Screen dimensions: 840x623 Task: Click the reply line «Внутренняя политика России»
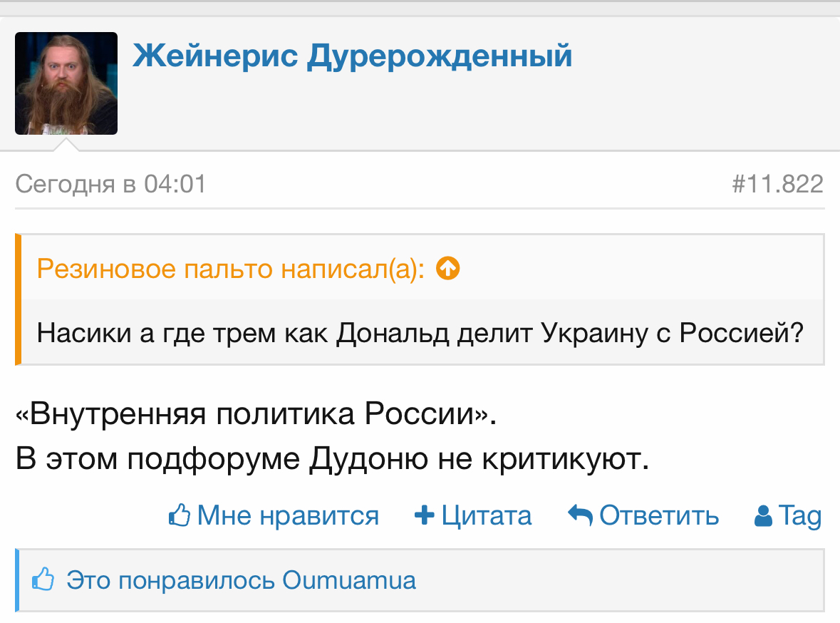point(256,414)
